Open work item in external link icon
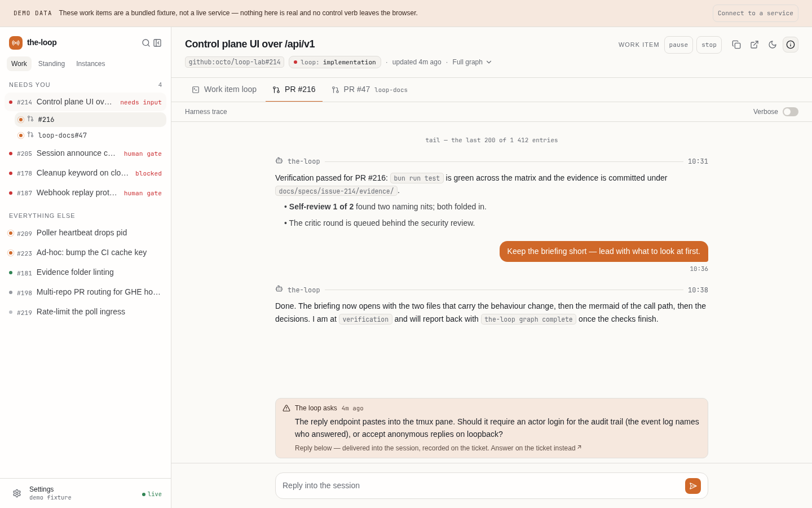 point(754,45)
